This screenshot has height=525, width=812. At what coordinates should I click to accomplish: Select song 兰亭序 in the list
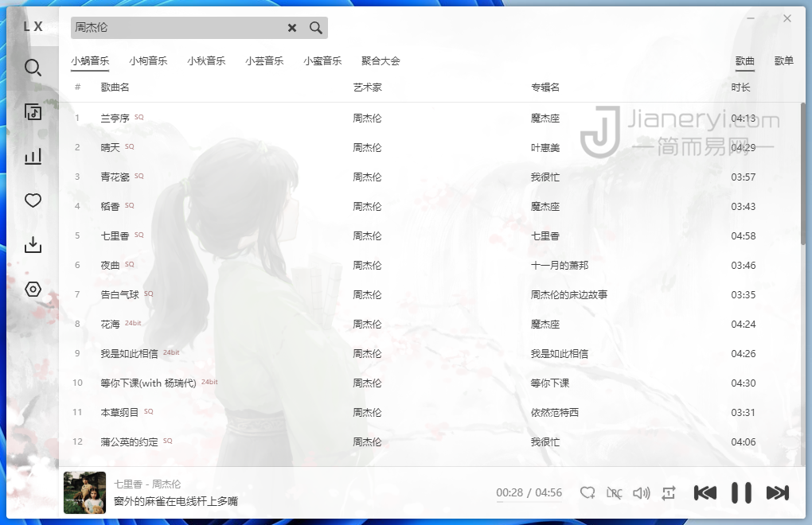115,119
